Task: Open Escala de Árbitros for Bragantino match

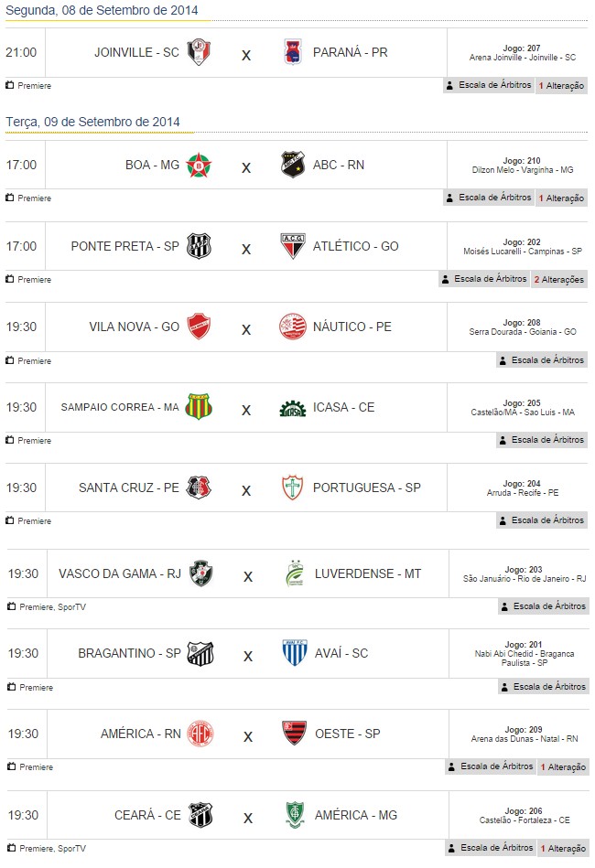Action: click(543, 687)
